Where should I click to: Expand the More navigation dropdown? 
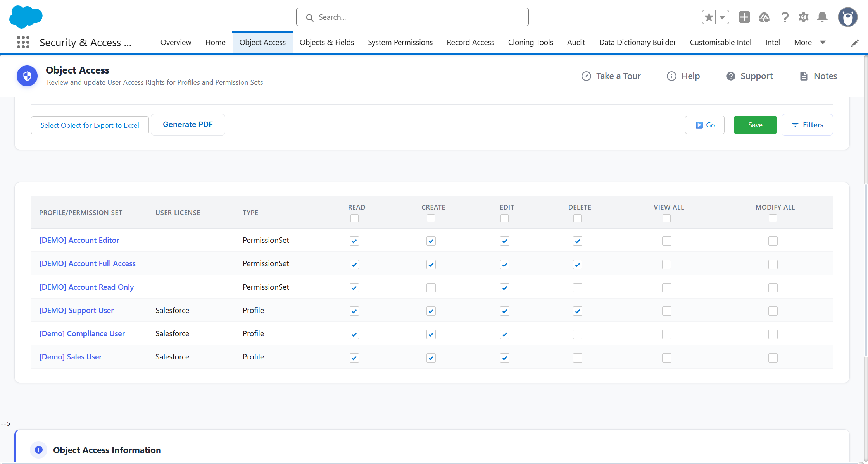point(810,42)
